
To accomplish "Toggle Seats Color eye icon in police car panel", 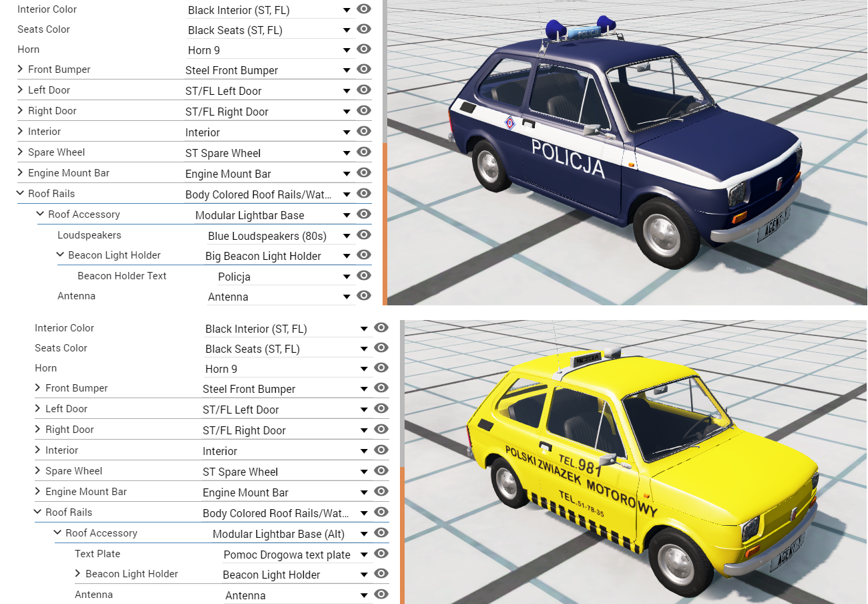I will 364,29.
